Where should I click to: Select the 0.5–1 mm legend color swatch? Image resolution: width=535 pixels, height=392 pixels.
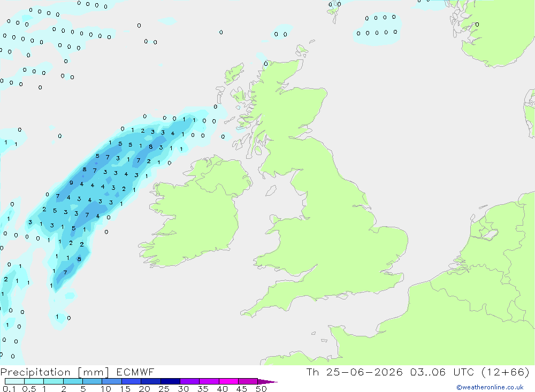(x=34, y=381)
